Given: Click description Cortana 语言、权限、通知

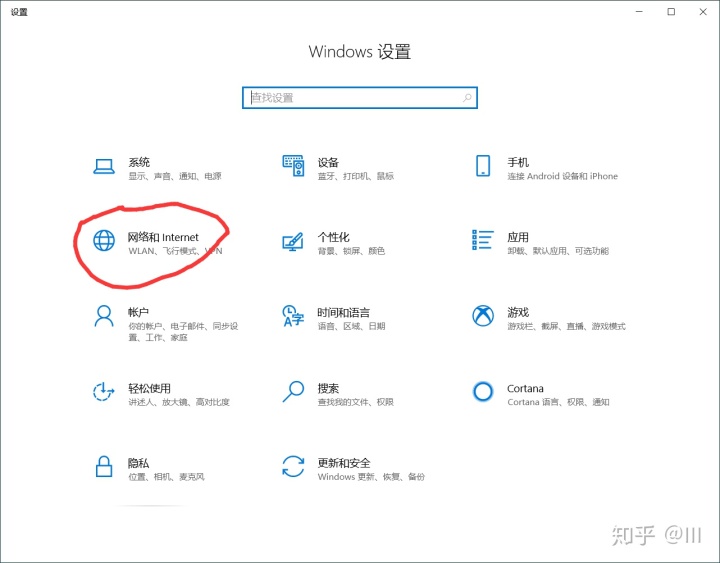Looking at the screenshot, I should 558,402.
